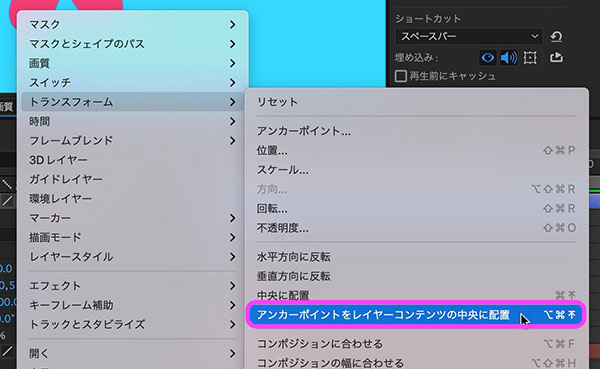Open the スペースバー shortcut dropdown
The image size is (600, 369).
pos(468,36)
